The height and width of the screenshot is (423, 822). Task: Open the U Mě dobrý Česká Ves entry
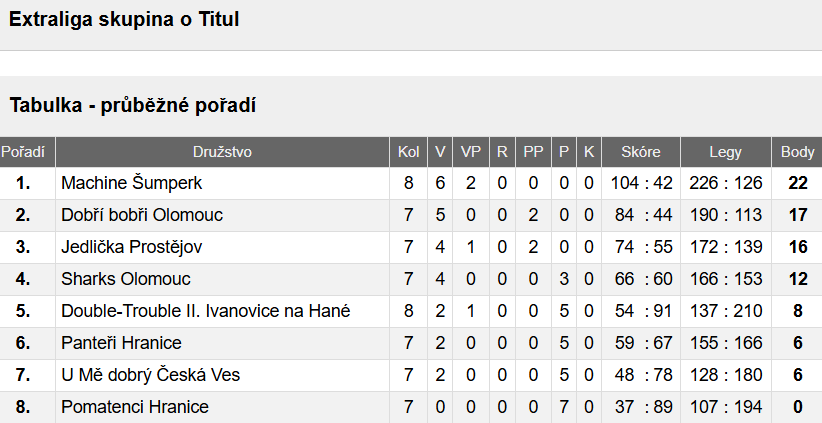tap(150, 375)
